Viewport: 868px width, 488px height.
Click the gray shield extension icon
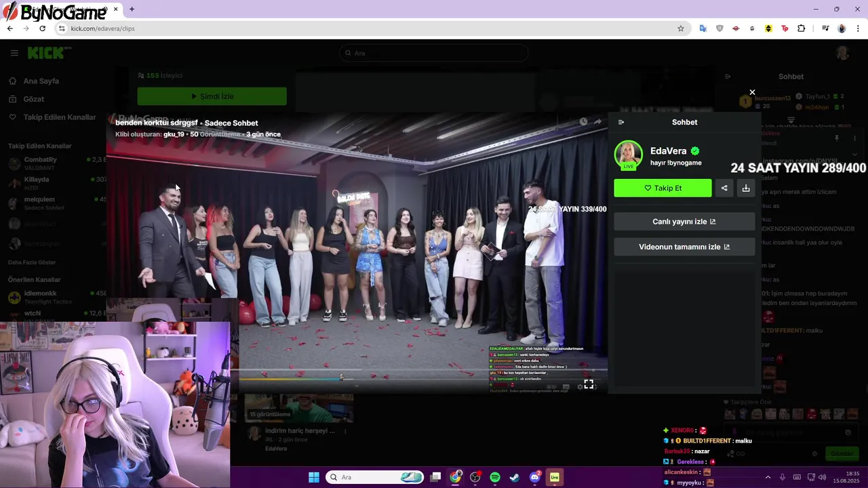tap(719, 28)
